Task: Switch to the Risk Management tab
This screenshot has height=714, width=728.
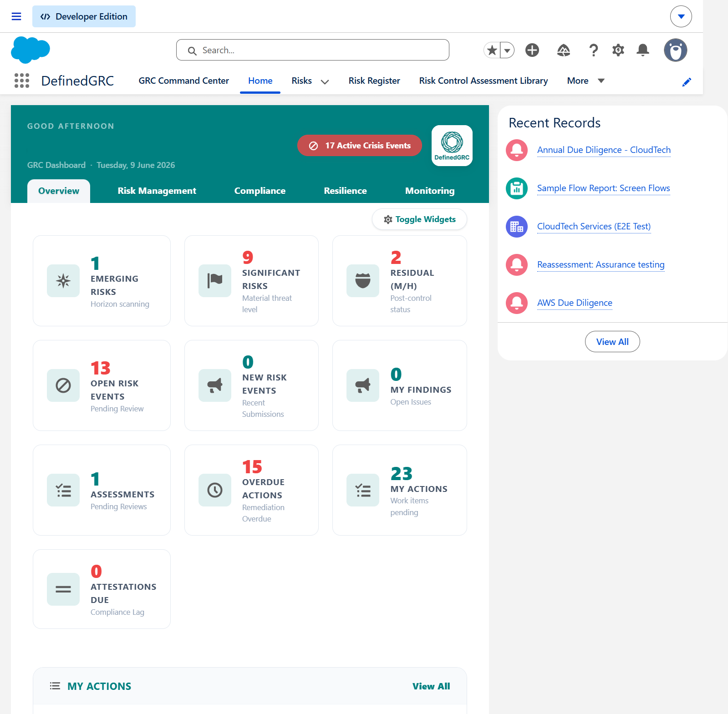Action: tap(157, 191)
